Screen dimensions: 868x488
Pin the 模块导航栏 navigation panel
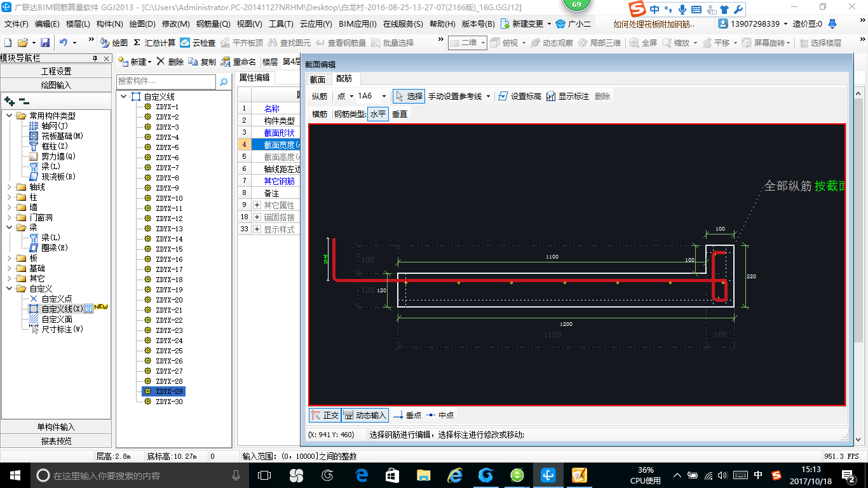tap(95, 58)
